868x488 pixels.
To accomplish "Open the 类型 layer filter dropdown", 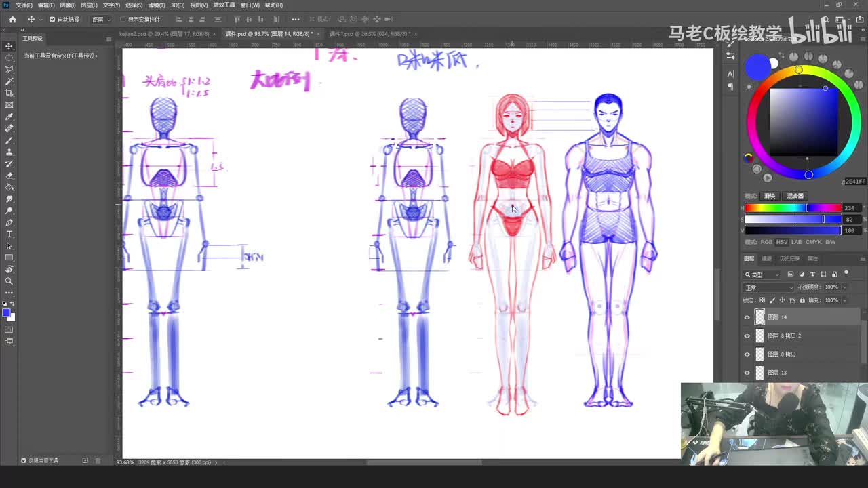I will (763, 274).
